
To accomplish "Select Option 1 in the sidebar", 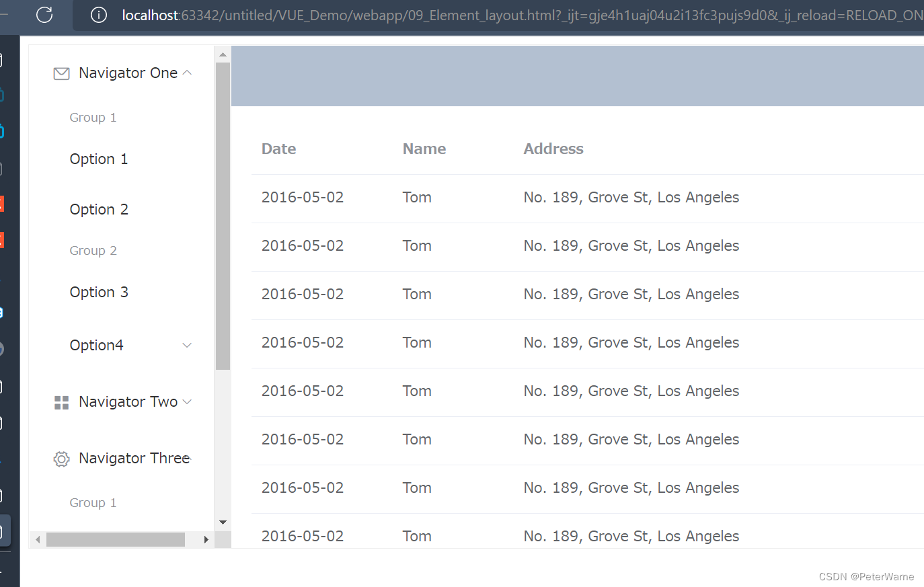I will (98, 159).
